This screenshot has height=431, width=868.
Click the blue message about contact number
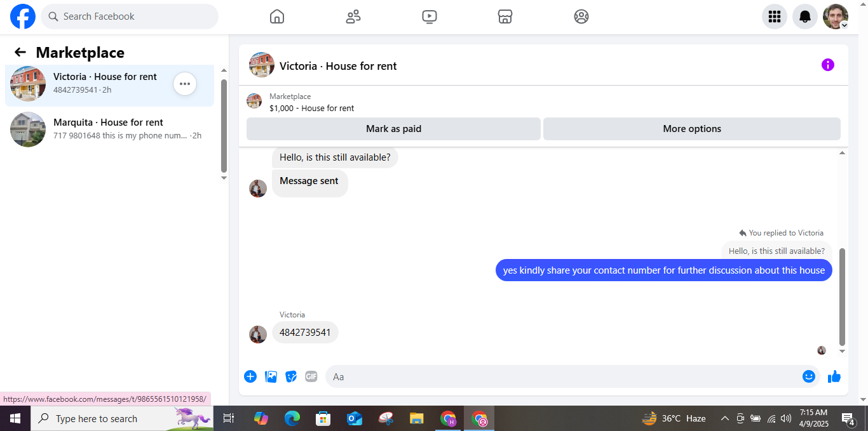[x=663, y=270]
